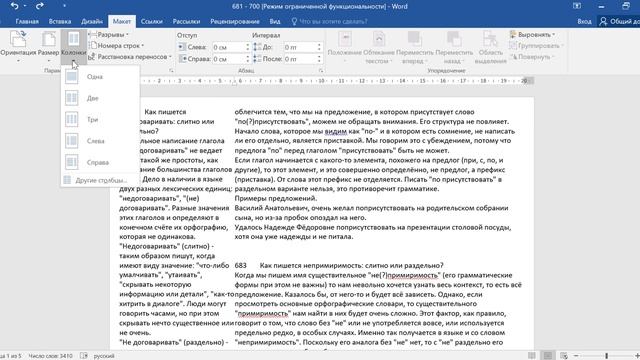Screen dimensions: 640x360
Task: Switch to the Вставка tab
Action: pos(60,21)
